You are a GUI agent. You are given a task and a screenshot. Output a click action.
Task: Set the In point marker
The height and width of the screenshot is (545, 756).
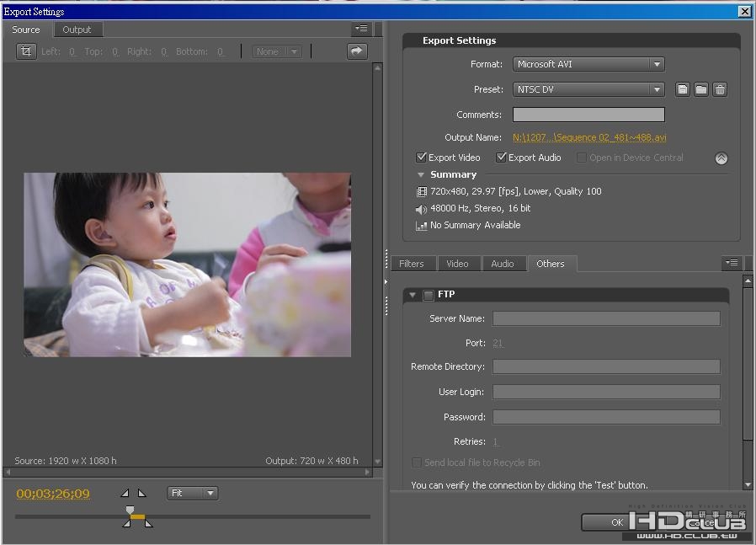125,493
